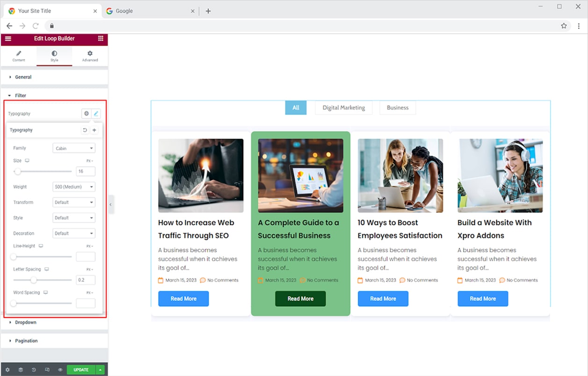The image size is (588, 376).
Task: Open the Elementor hamburger menu
Action: 8,38
